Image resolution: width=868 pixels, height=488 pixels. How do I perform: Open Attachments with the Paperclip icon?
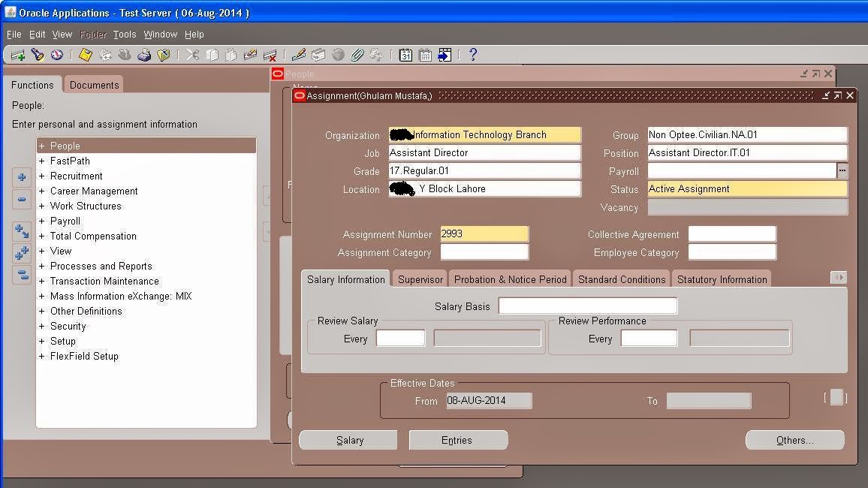click(x=357, y=54)
